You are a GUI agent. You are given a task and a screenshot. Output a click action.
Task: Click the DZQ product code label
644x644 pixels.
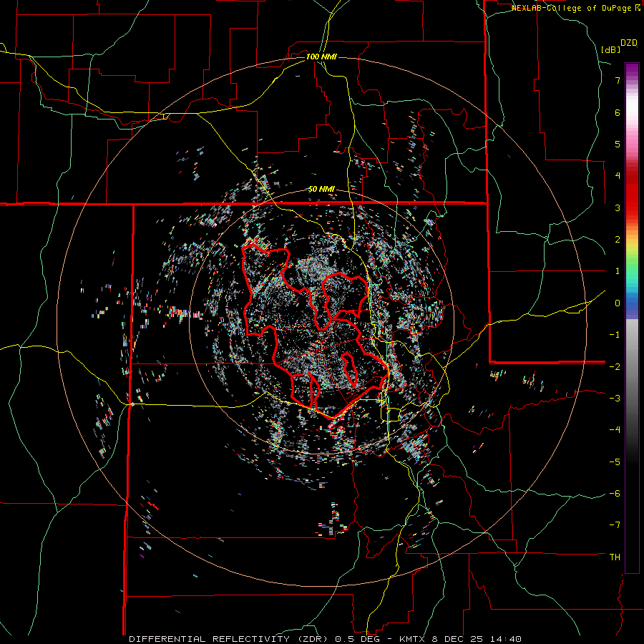(x=629, y=43)
